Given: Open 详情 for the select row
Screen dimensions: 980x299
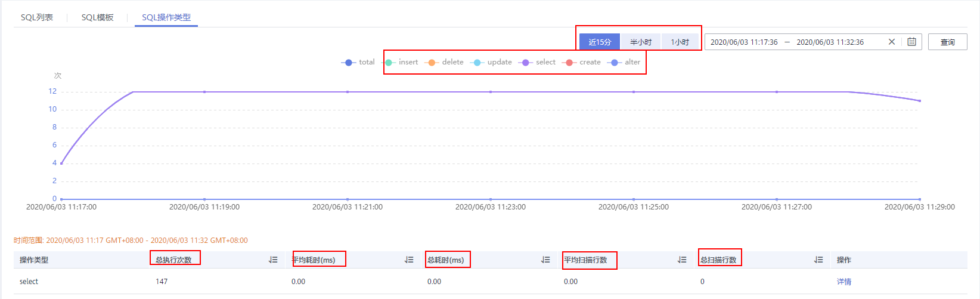Looking at the screenshot, I should click(x=844, y=282).
